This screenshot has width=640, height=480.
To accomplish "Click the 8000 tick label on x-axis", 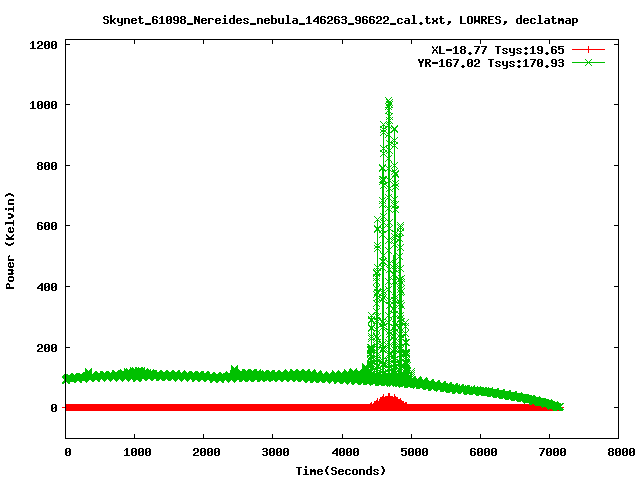I will pyautogui.click(x=619, y=452).
